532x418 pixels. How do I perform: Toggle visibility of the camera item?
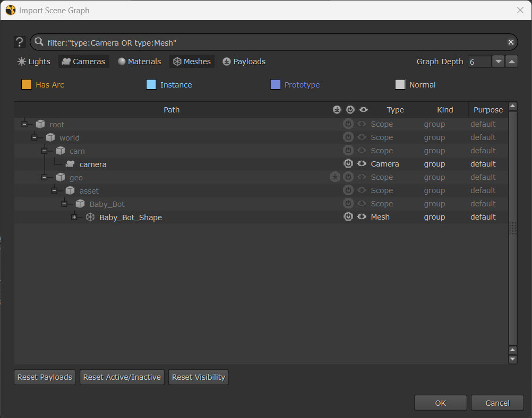click(x=362, y=164)
